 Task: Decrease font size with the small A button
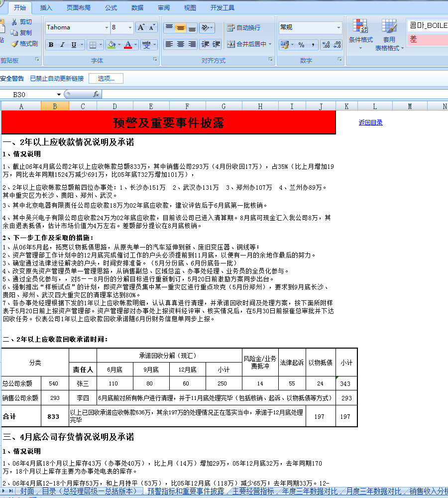coord(151,27)
